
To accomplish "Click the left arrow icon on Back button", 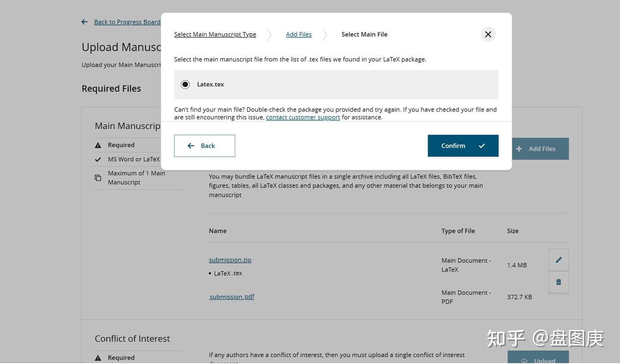I will [x=191, y=146].
